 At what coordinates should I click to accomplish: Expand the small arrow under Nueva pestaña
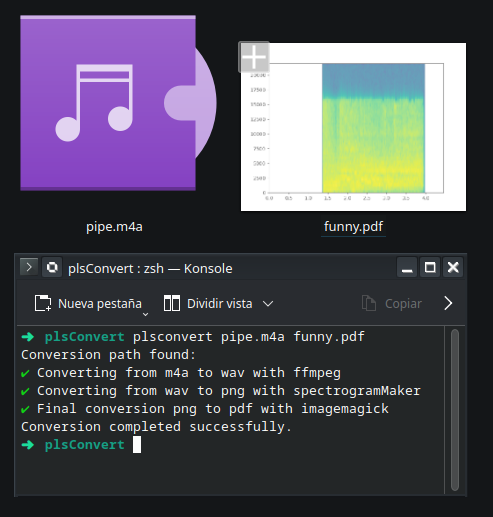(145, 314)
